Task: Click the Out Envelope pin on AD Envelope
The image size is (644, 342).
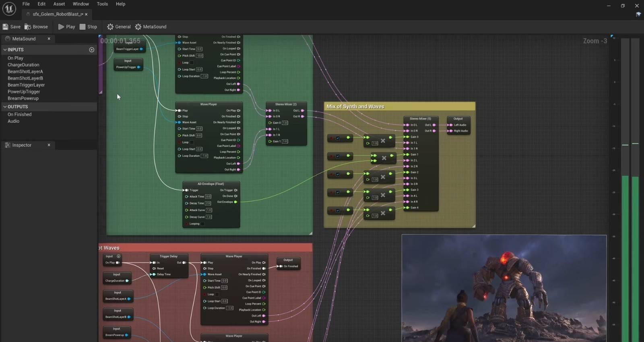Action: click(235, 202)
